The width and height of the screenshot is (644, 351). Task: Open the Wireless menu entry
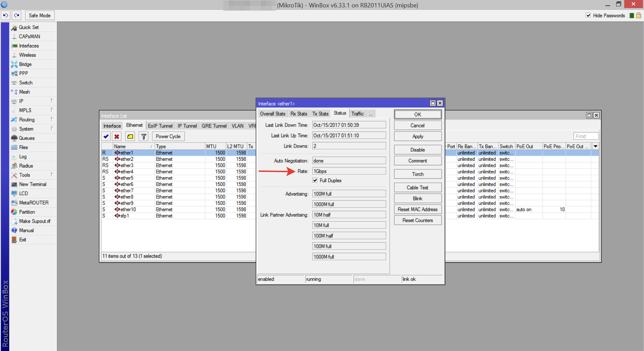28,55
